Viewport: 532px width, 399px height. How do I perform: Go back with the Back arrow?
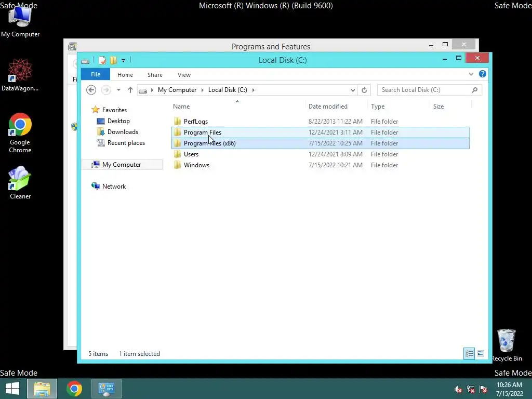[91, 90]
